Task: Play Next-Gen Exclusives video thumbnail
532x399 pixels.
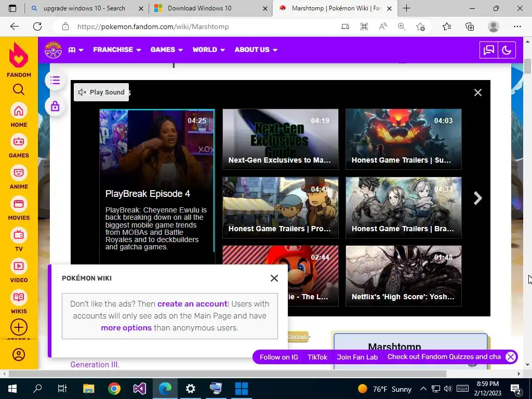Action: point(280,139)
